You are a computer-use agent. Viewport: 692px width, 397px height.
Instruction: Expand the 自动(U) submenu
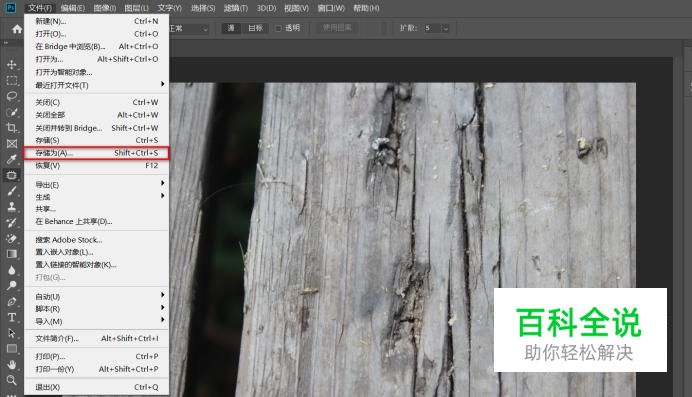(96, 296)
